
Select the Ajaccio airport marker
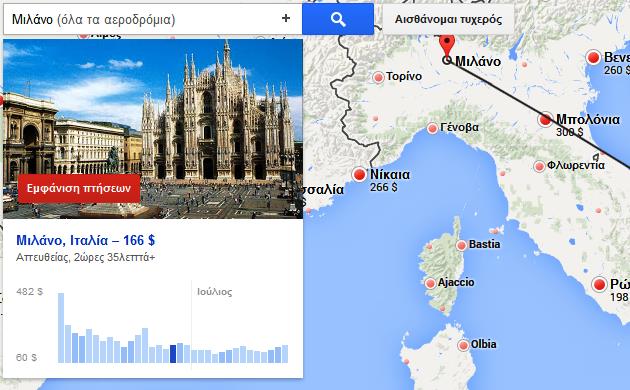pyautogui.click(x=430, y=284)
